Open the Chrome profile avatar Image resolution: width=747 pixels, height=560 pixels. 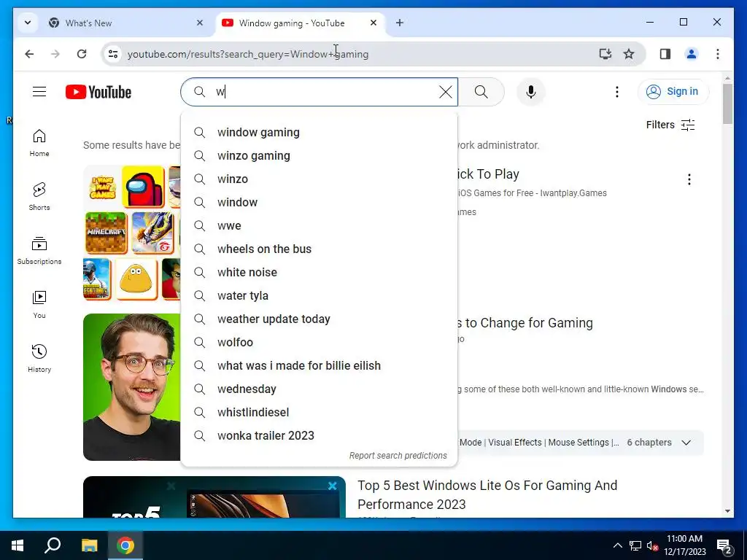(692, 54)
